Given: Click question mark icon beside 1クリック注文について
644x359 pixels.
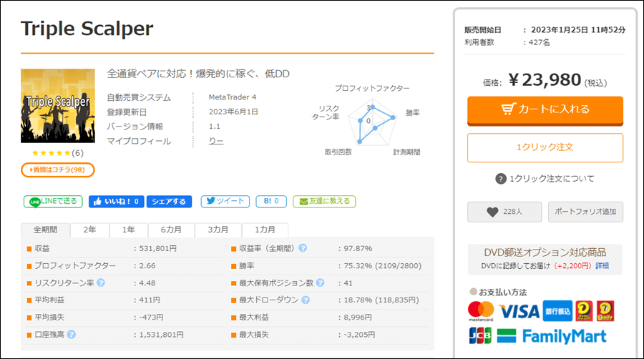Looking at the screenshot, I should (x=501, y=179).
